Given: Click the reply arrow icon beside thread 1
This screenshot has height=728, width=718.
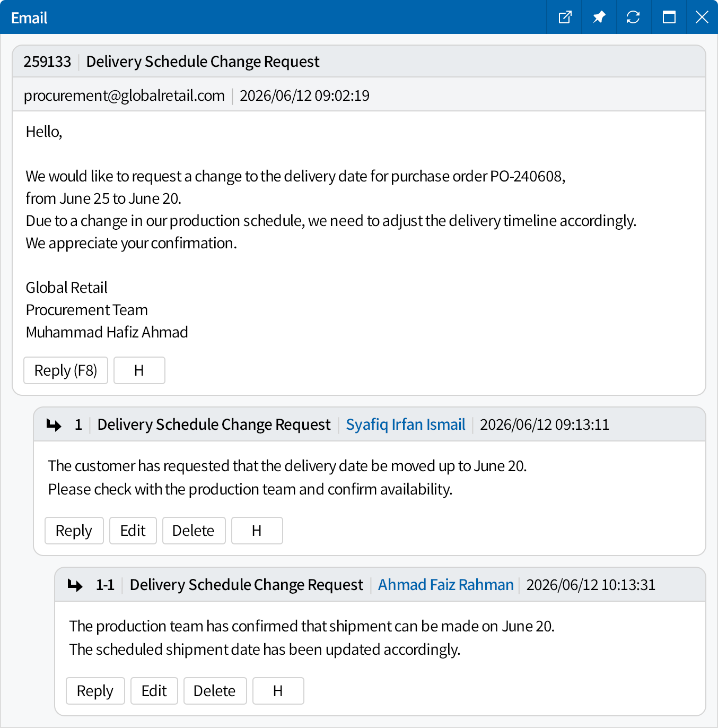Looking at the screenshot, I should pyautogui.click(x=54, y=424).
